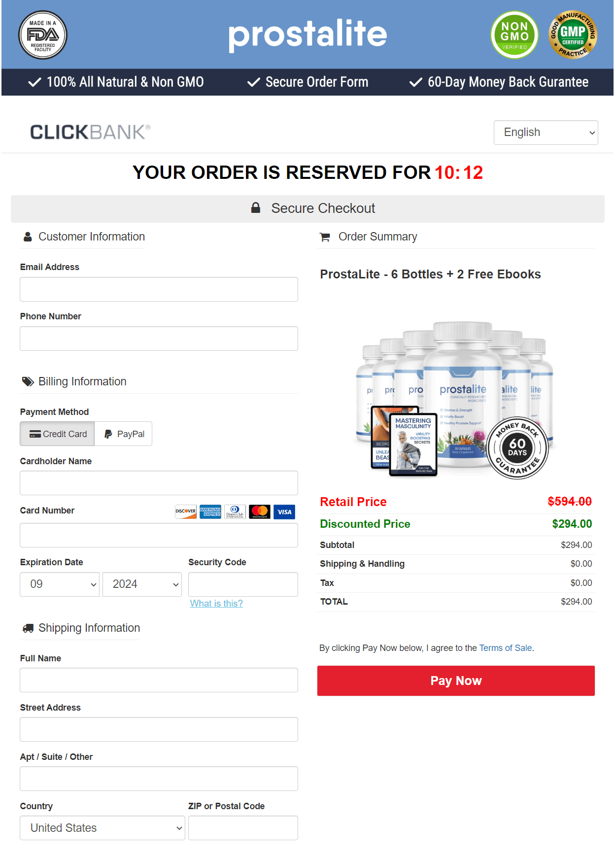
Task: Click the Non GMO Verified badge
Action: coord(514,35)
